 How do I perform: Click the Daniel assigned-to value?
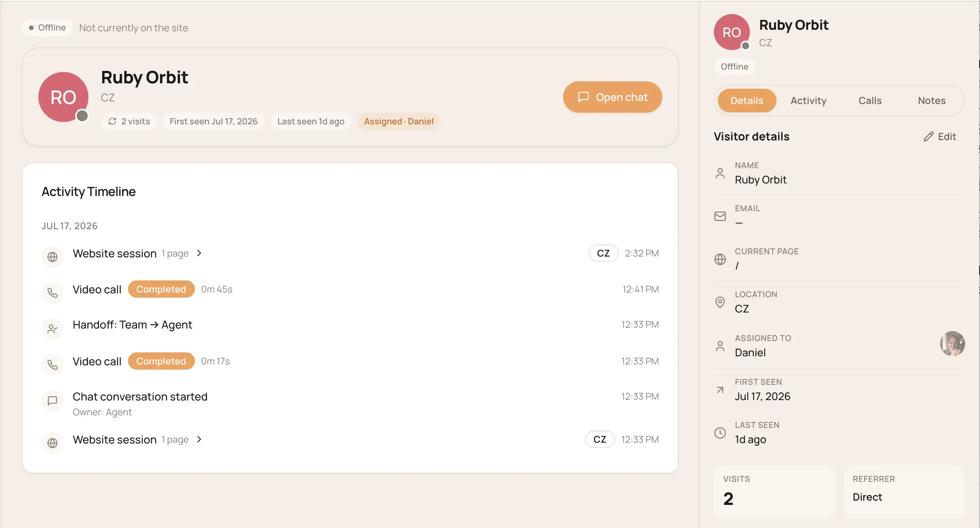click(750, 352)
